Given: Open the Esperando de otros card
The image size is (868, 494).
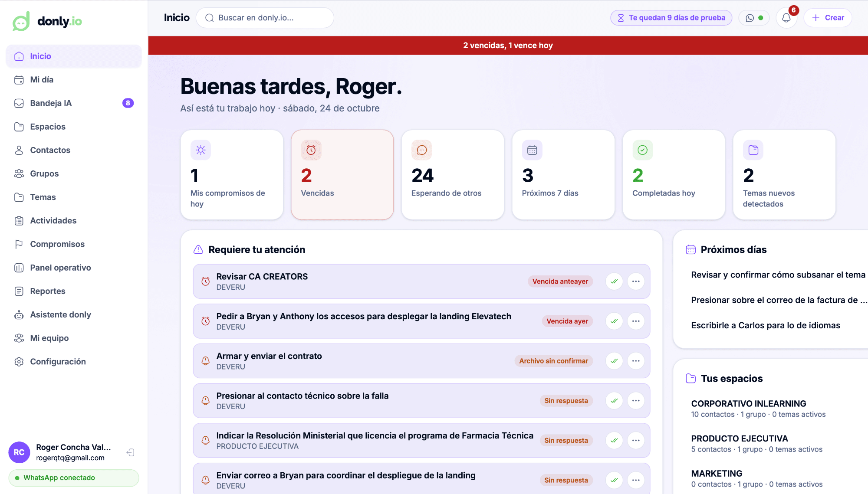Looking at the screenshot, I should click(x=453, y=175).
